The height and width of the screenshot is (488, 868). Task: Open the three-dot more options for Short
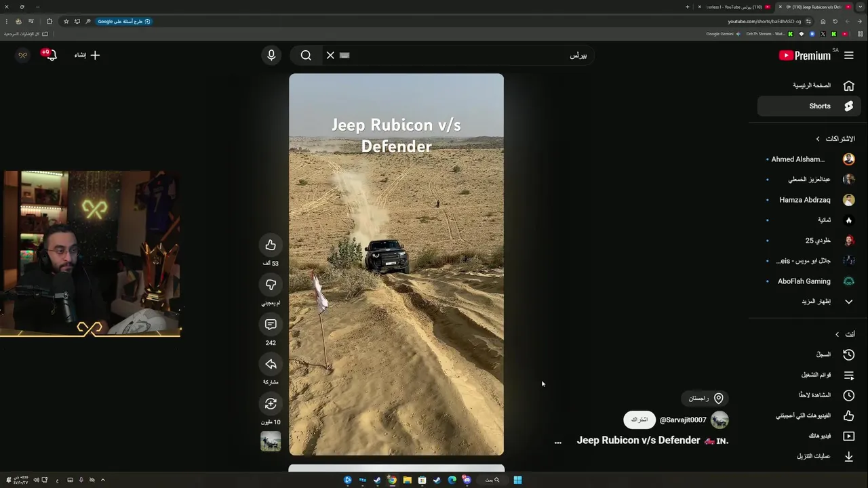tap(558, 442)
